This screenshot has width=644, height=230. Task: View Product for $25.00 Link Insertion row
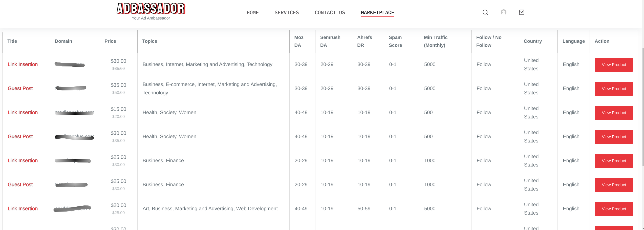click(614, 161)
